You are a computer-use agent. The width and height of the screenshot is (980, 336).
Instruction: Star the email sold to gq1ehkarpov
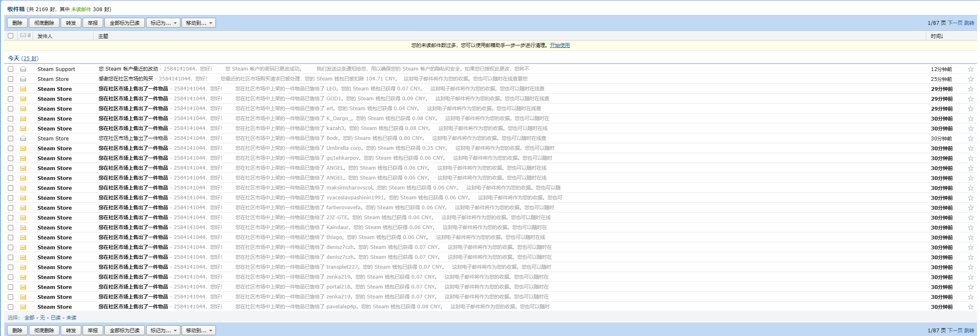pyautogui.click(x=971, y=158)
